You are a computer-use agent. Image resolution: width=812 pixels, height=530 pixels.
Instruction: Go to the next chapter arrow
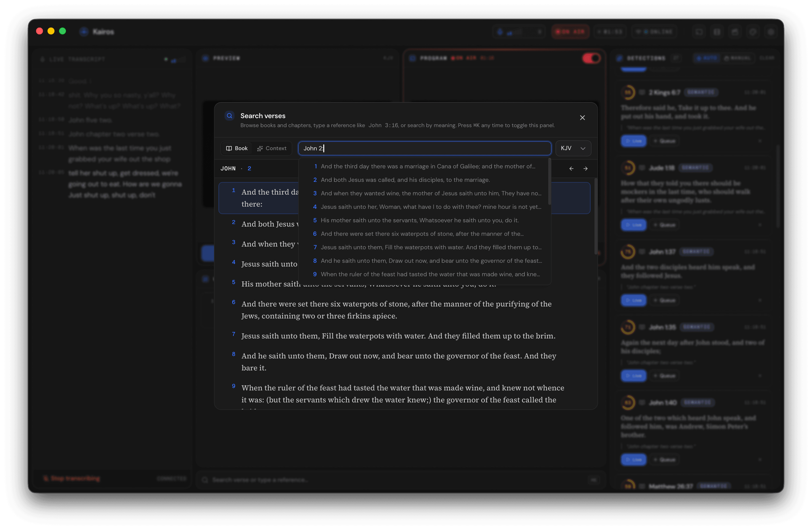click(585, 168)
